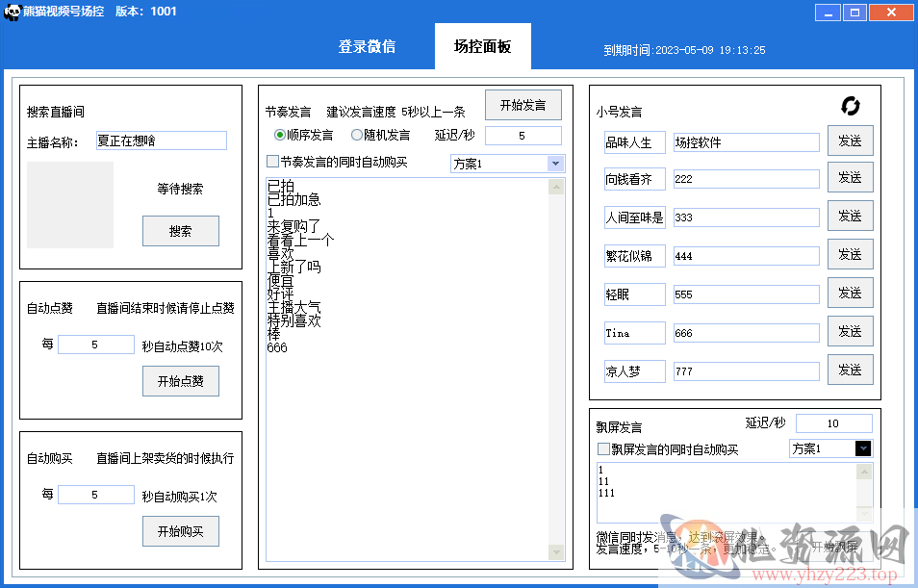Click 延迟/秒 field in 节奏发言 panel
The height and width of the screenshot is (588, 918).
[x=523, y=136]
